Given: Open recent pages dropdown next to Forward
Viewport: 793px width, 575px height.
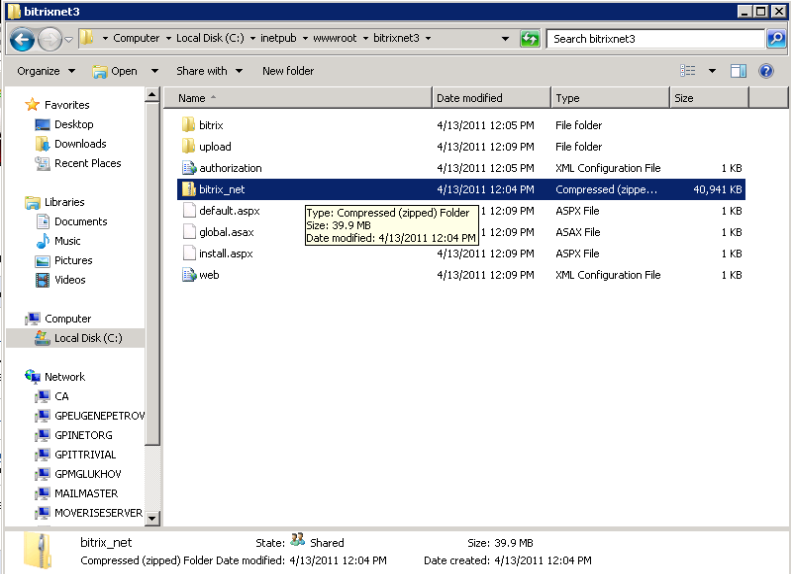Looking at the screenshot, I should [69, 39].
